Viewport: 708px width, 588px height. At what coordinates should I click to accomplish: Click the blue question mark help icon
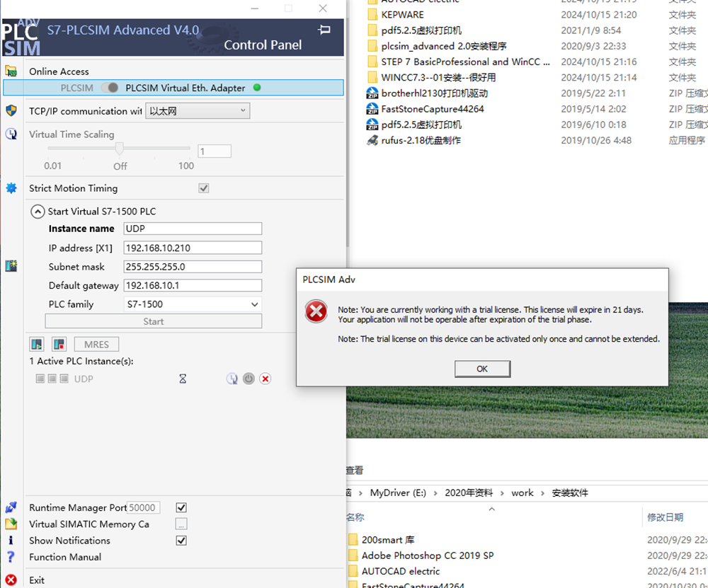click(x=11, y=557)
